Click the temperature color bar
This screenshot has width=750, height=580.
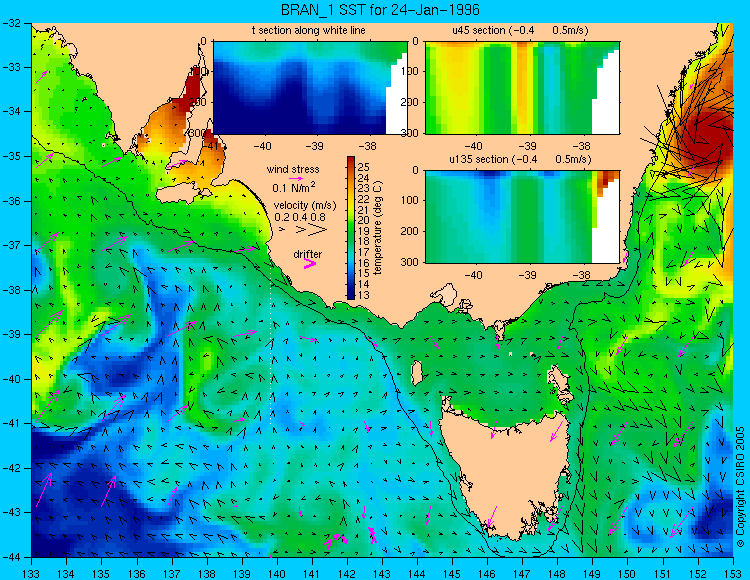(351, 228)
